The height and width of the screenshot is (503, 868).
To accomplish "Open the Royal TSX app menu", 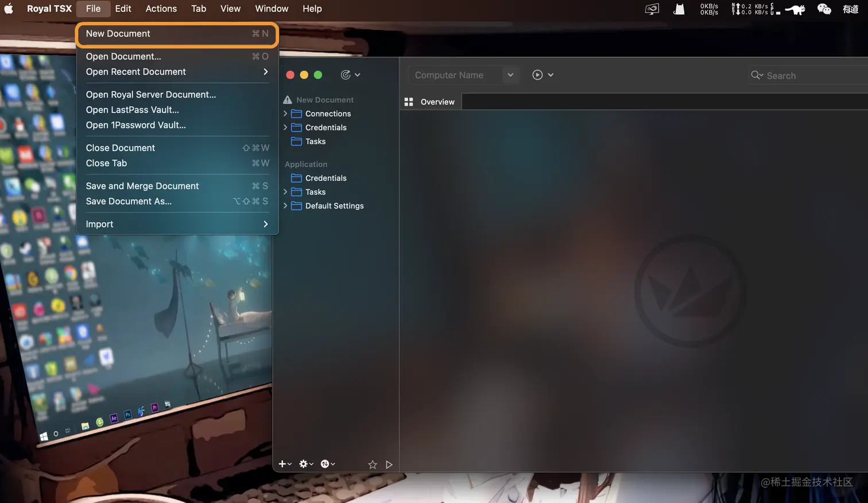I will click(x=49, y=9).
